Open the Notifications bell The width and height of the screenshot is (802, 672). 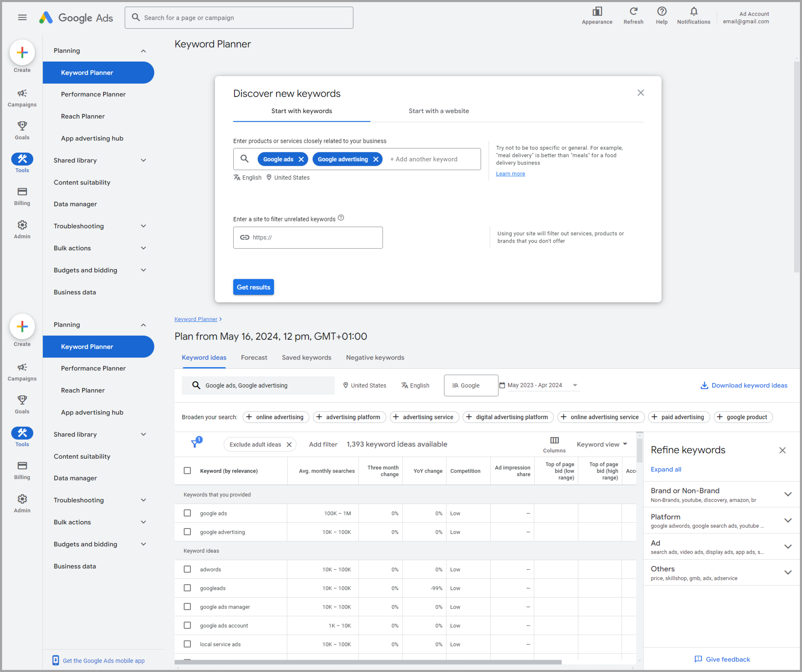[693, 11]
